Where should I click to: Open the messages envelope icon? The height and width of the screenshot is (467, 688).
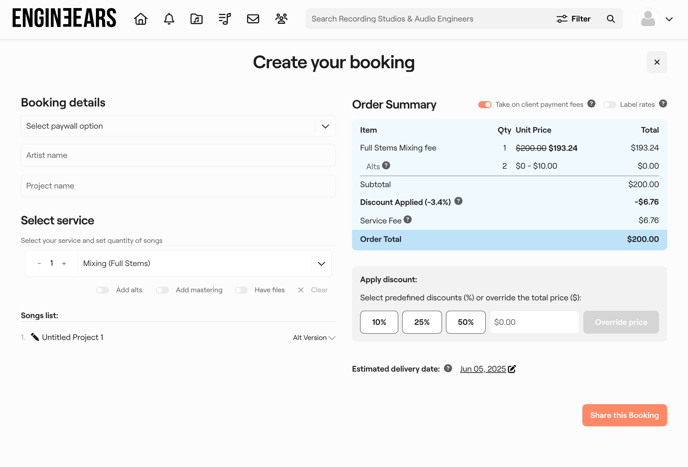pyautogui.click(x=253, y=19)
